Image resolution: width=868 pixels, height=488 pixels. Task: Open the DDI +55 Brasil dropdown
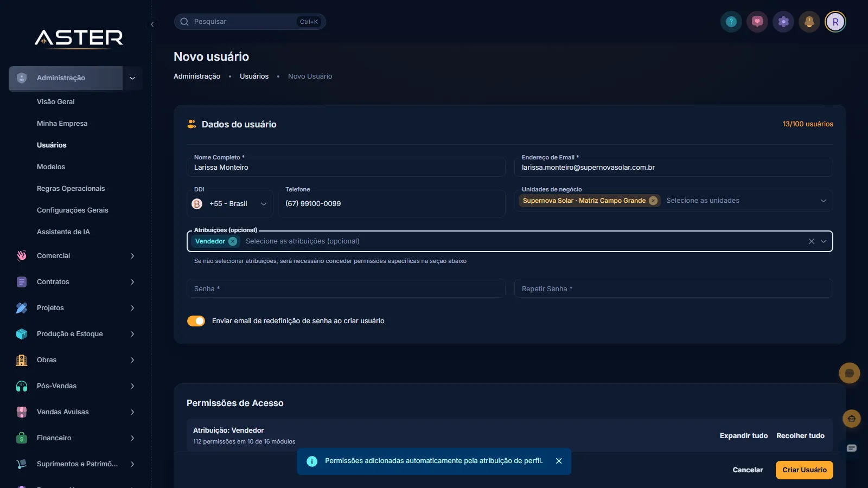[230, 204]
